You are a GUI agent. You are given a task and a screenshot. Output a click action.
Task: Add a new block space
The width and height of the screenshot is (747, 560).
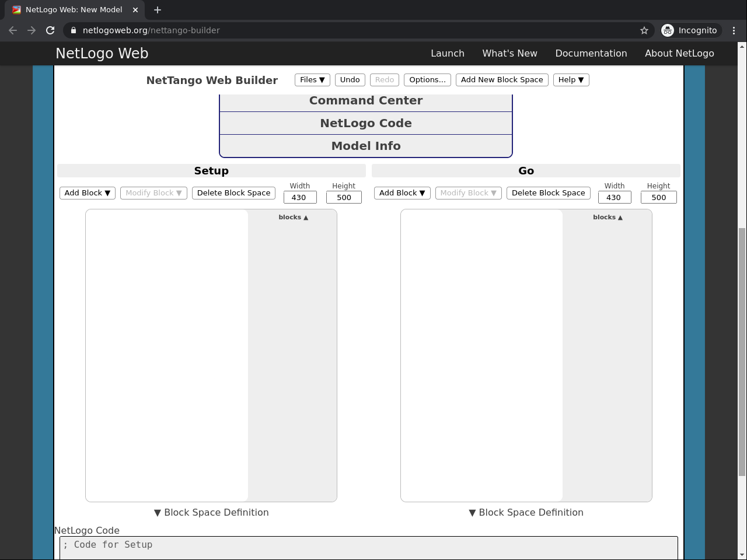tap(502, 80)
